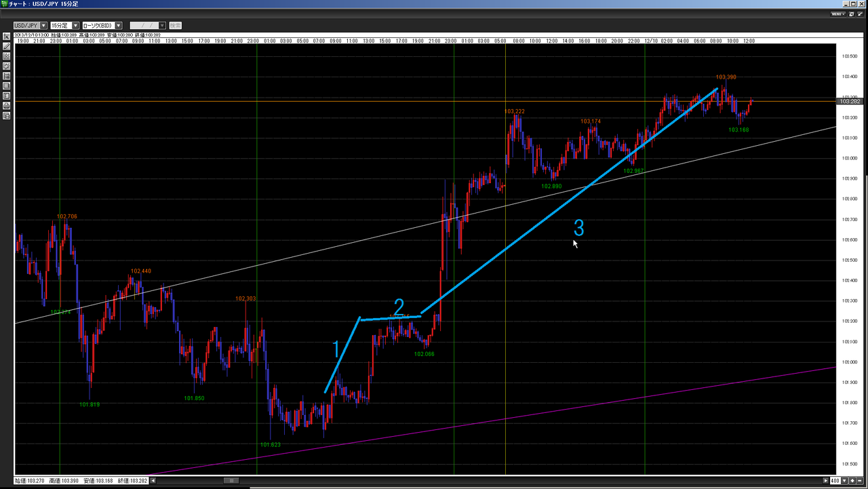Click the window copy icon in sidebar
Image resolution: width=868 pixels, height=489 pixels.
[7, 115]
